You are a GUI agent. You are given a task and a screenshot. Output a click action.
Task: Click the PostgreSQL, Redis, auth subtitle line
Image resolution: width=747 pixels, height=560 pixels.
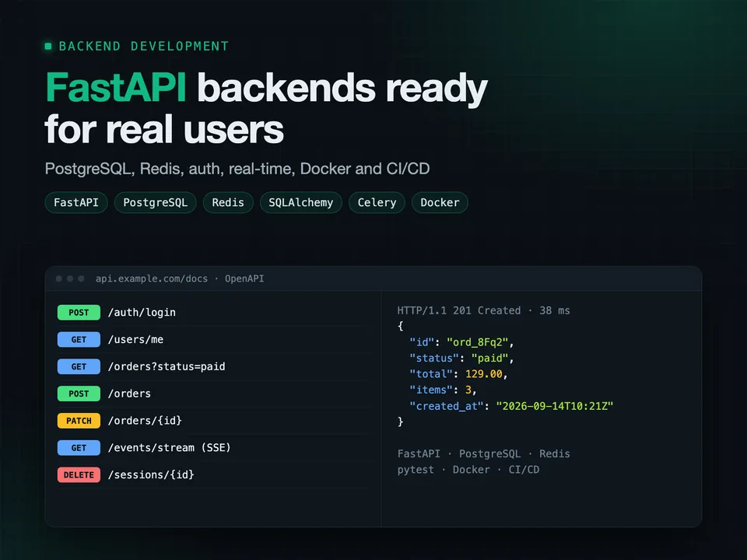[237, 169]
